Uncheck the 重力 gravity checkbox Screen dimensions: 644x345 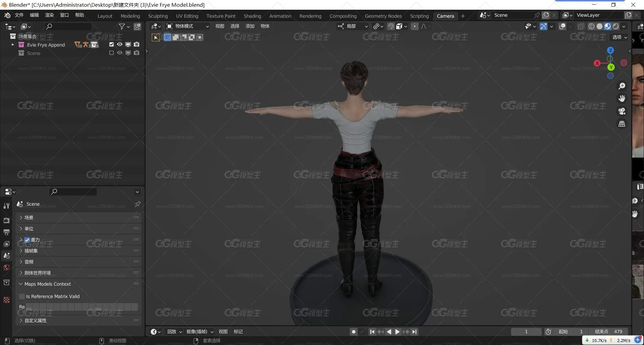pyautogui.click(x=27, y=240)
